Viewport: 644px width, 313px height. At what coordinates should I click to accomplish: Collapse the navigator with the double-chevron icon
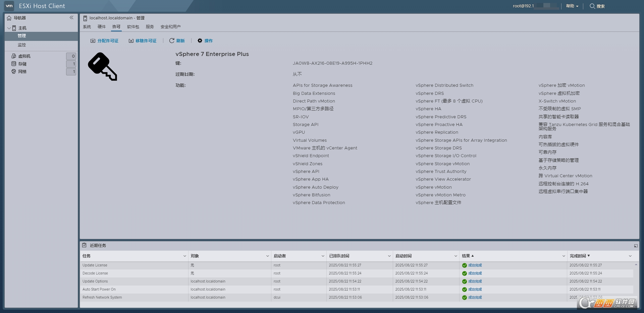pos(71,18)
